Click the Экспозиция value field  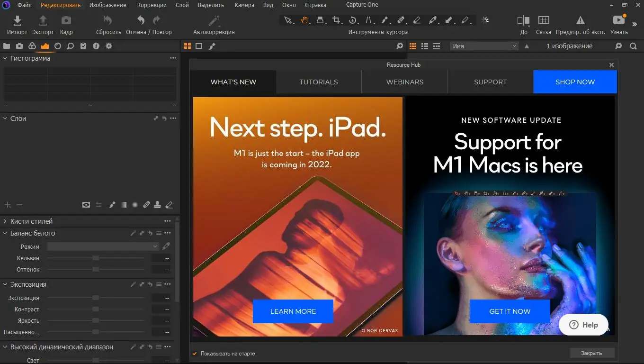pos(161,298)
